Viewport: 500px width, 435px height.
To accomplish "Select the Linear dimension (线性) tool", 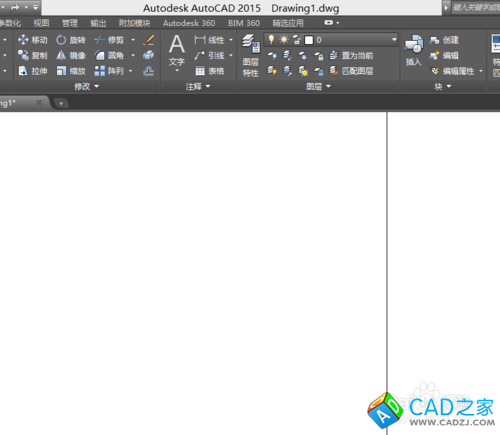I will [209, 40].
